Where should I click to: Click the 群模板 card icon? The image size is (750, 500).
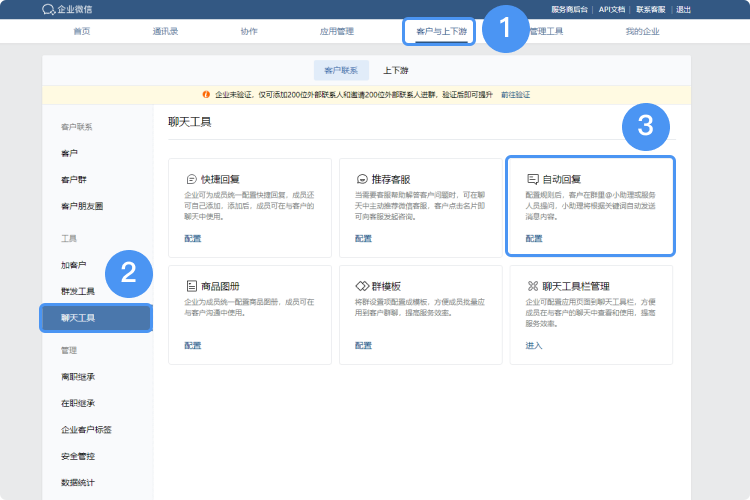pyautogui.click(x=362, y=285)
